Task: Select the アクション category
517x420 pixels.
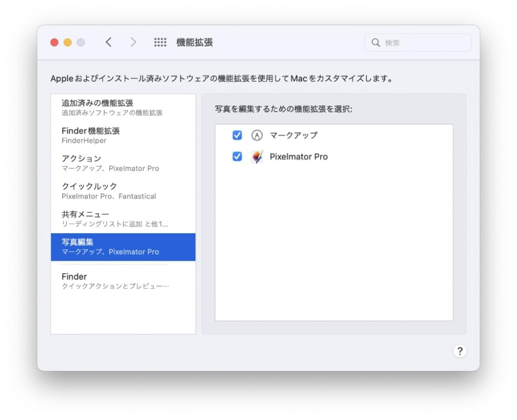Action: point(123,163)
